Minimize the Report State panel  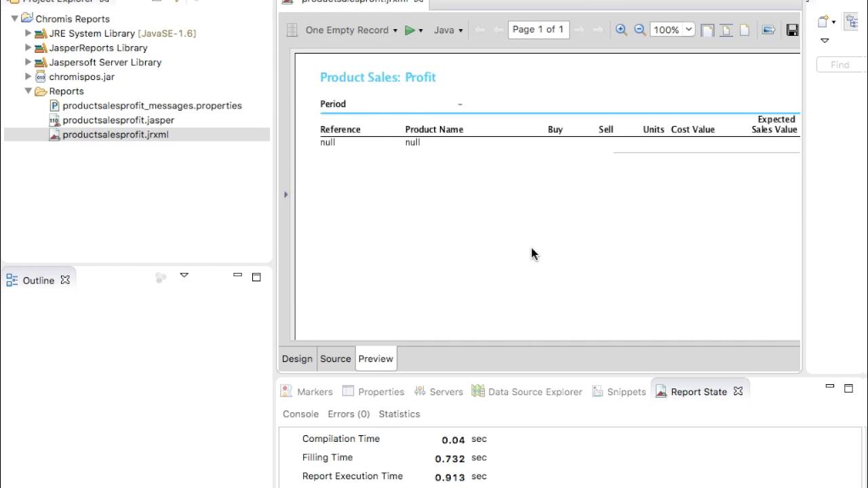[x=829, y=386]
